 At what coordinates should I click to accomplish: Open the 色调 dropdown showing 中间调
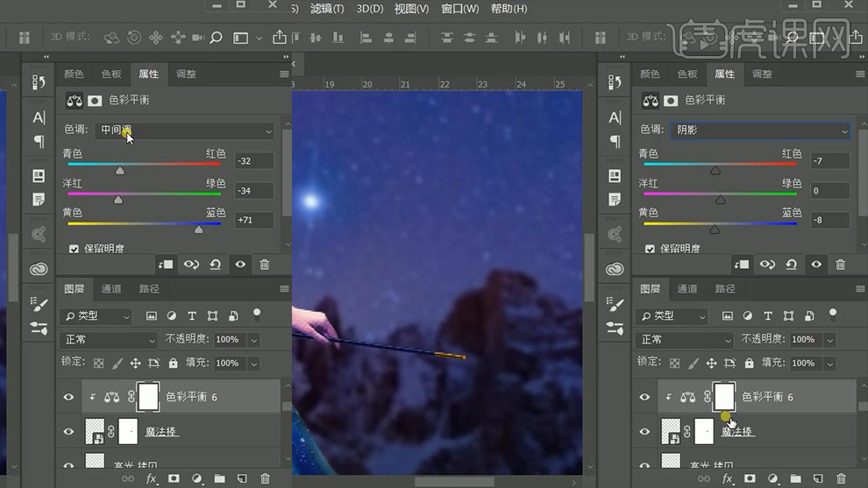(x=186, y=131)
